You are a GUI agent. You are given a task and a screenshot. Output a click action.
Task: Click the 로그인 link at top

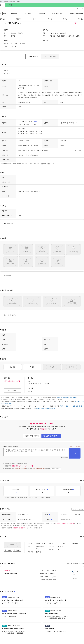tap(78, 9)
